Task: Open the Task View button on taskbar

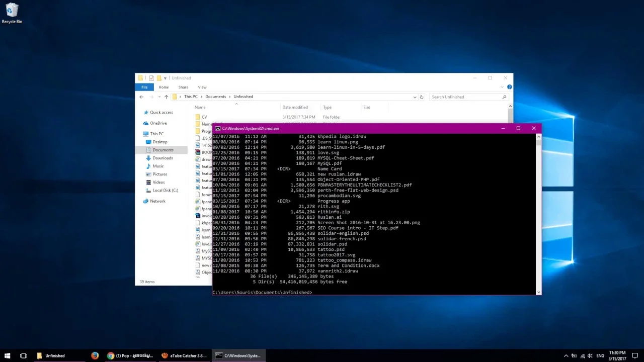Action: [x=23, y=355]
